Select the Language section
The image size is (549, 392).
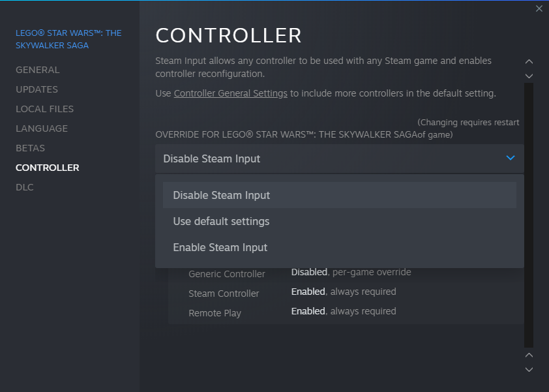pos(42,128)
